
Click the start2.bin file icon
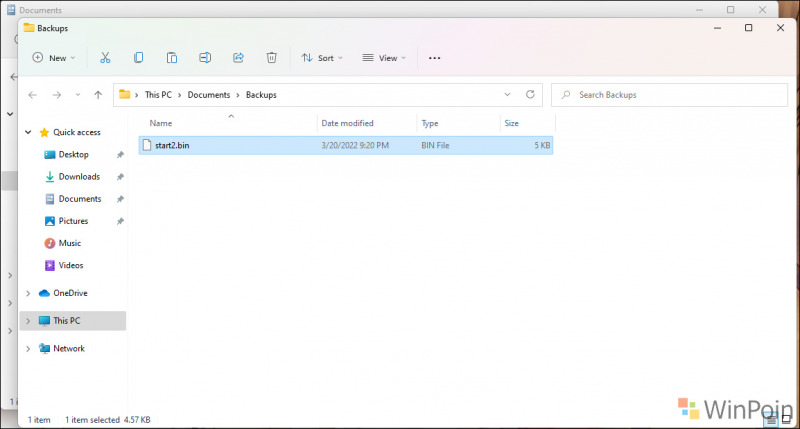tap(147, 145)
